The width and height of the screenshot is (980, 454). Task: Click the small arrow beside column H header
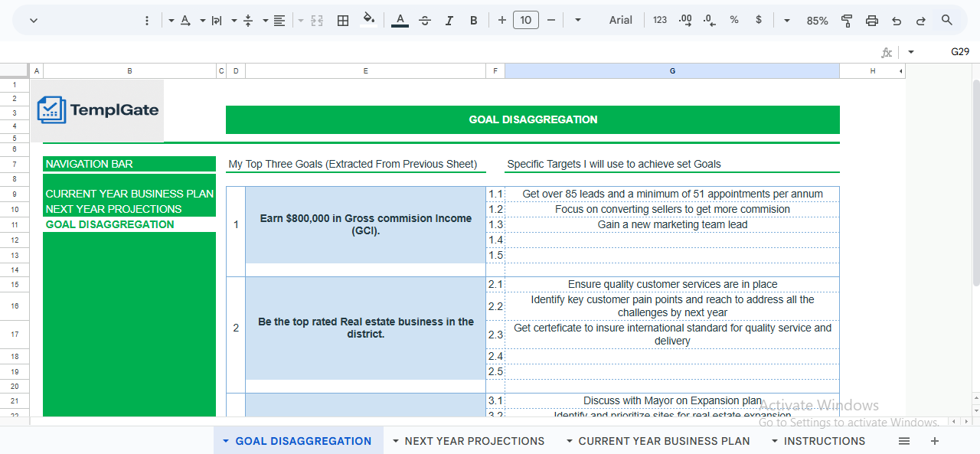(901, 71)
